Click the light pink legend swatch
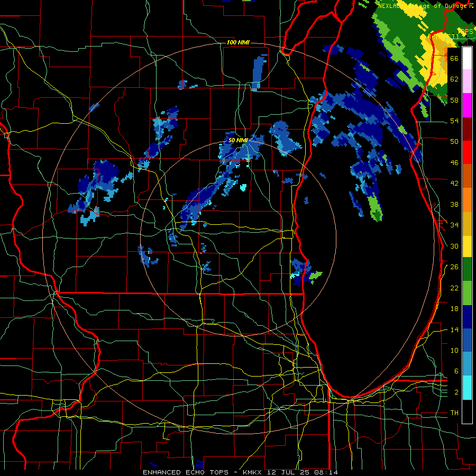Screen dimensions: 476x476 click(467, 81)
